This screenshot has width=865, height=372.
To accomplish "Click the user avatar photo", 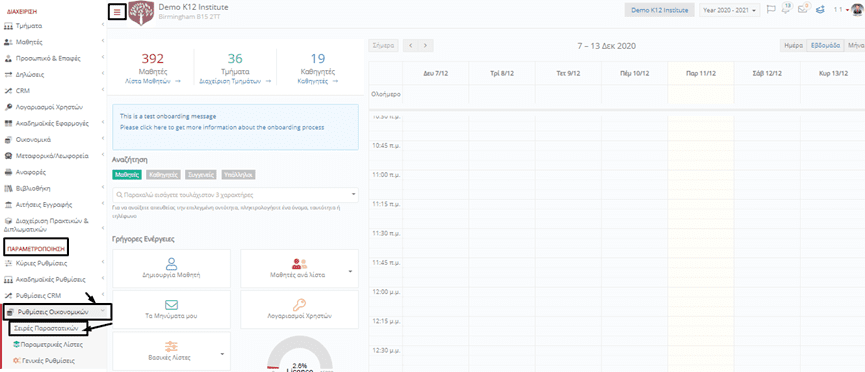I will tap(858, 10).
